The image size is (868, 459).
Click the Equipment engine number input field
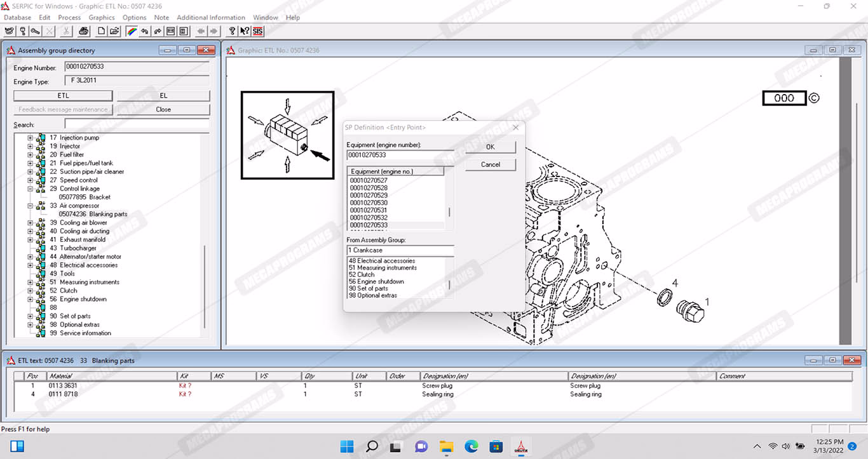tap(400, 155)
